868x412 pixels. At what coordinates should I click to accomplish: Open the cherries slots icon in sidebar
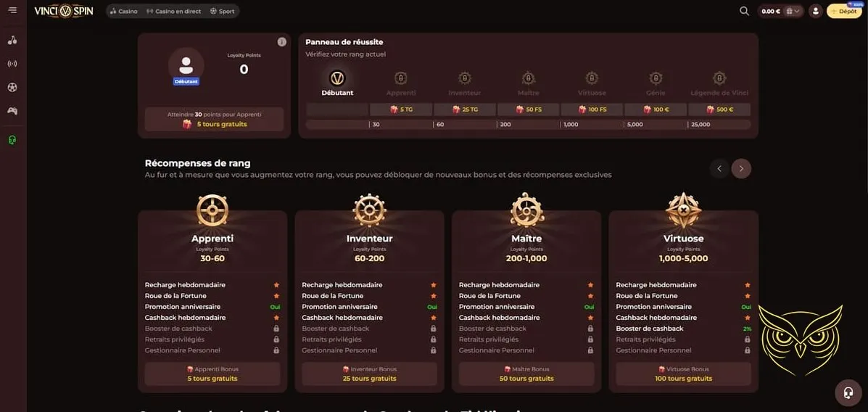click(12, 41)
